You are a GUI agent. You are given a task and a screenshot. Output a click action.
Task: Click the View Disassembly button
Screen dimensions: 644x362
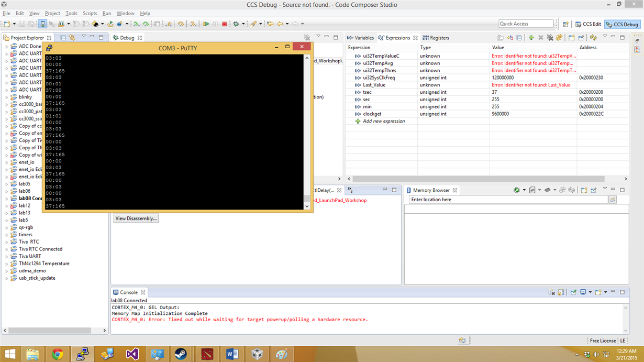(x=136, y=218)
